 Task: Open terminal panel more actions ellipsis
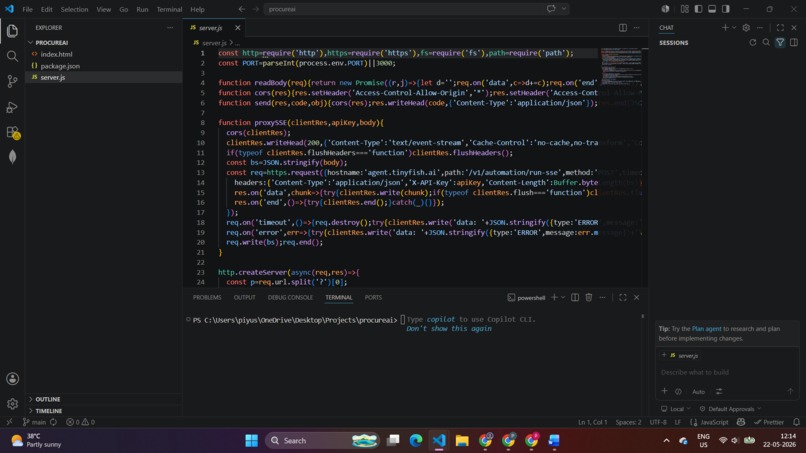pos(602,297)
